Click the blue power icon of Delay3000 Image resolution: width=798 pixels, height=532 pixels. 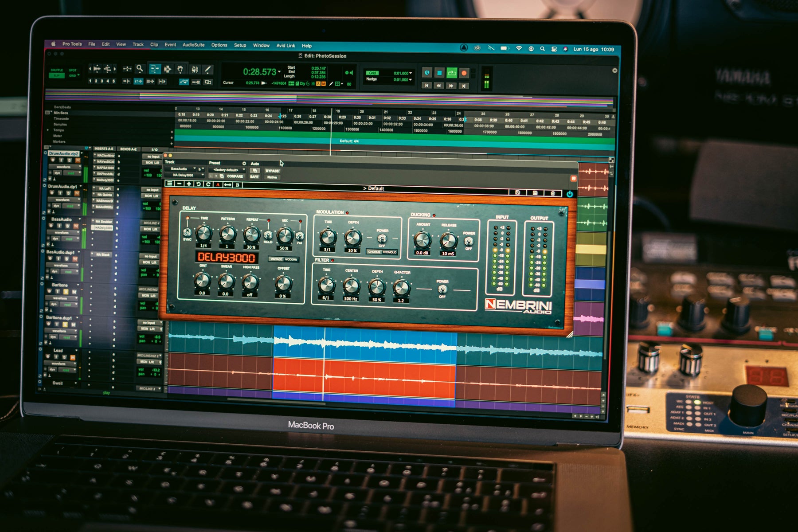pos(569,194)
